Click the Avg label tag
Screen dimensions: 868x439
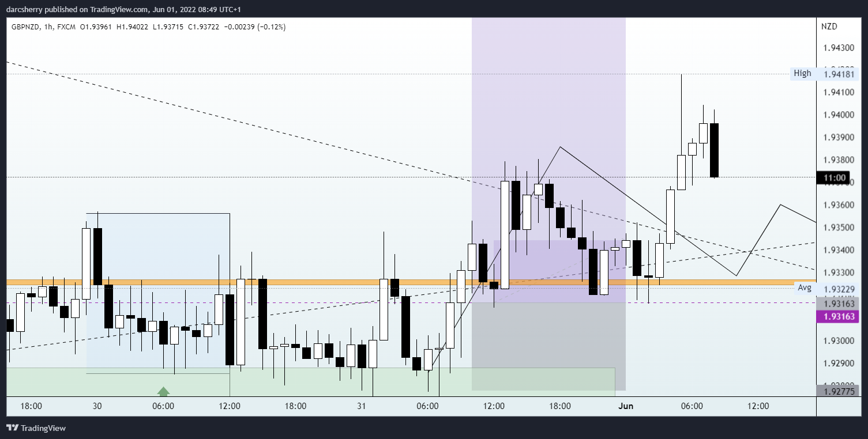(805, 287)
